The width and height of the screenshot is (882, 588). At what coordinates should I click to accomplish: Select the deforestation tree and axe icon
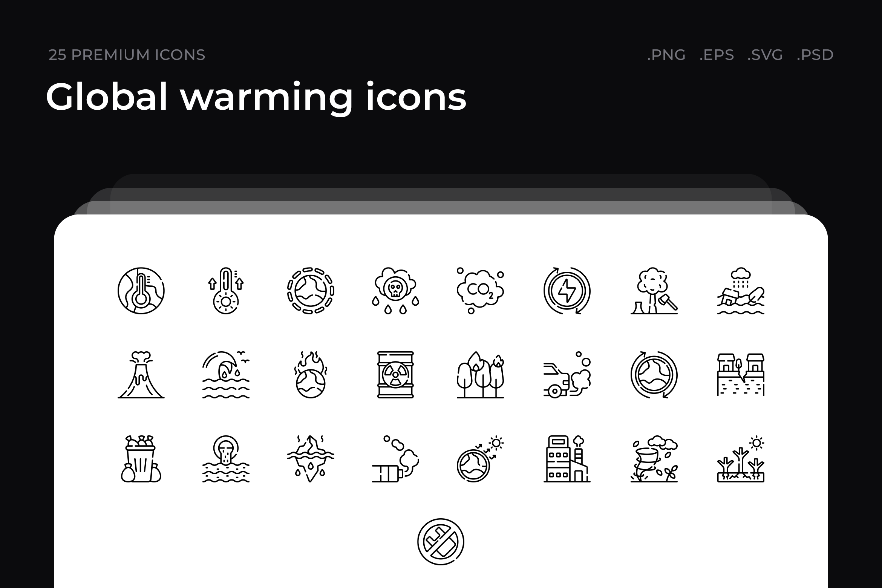click(654, 291)
